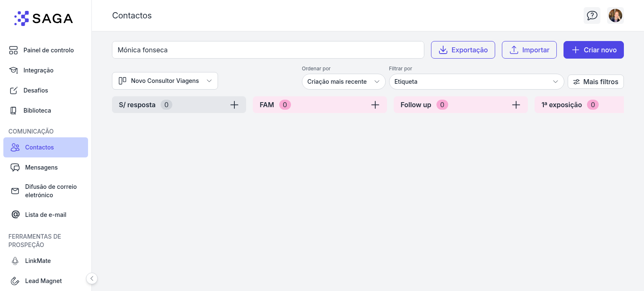Expand the Etiqueta filter dropdown
This screenshot has width=644, height=291.
coord(476,82)
